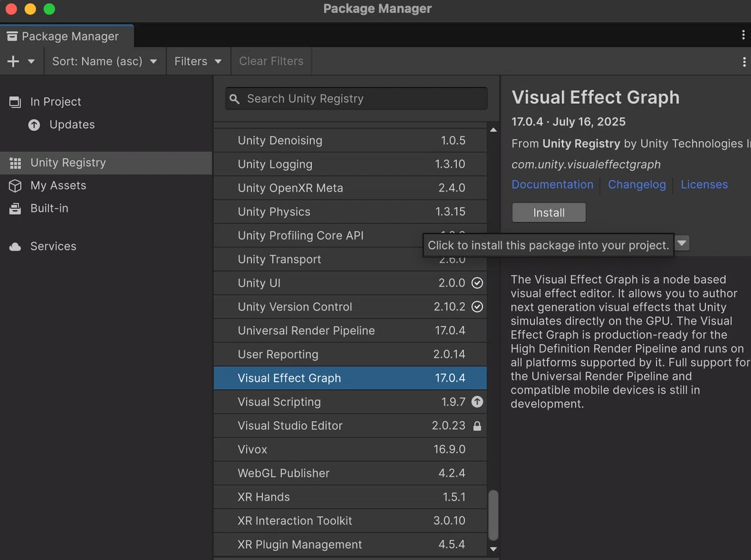Image resolution: width=751 pixels, height=560 pixels.
Task: Click the Search Unity Registry field
Action: [x=356, y=99]
